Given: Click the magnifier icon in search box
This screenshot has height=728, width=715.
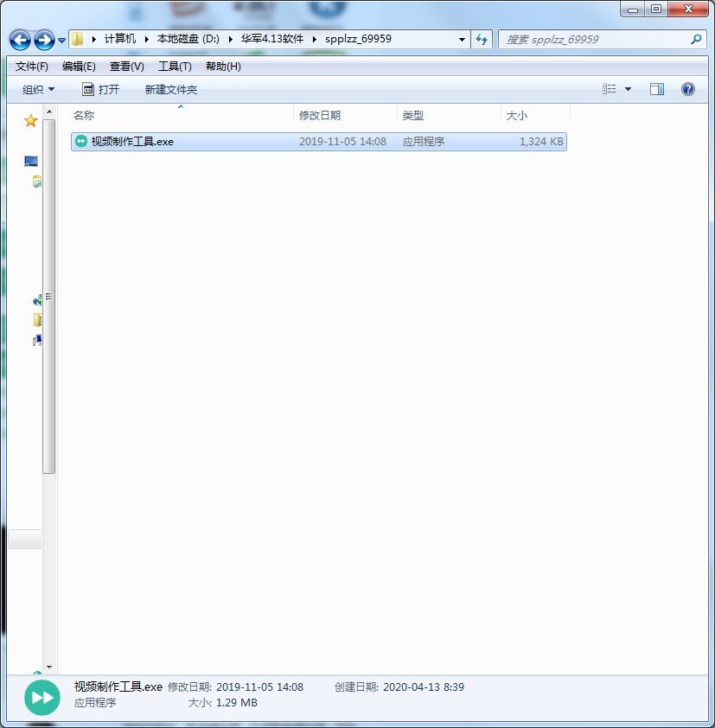Looking at the screenshot, I should (696, 40).
